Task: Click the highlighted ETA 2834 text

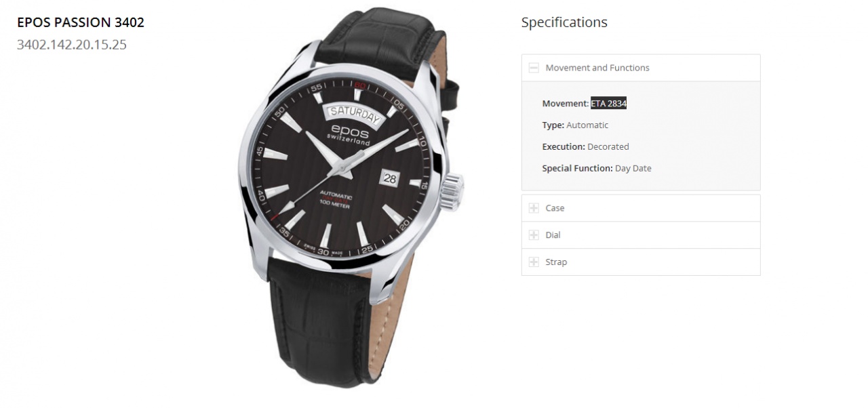Action: click(x=608, y=104)
